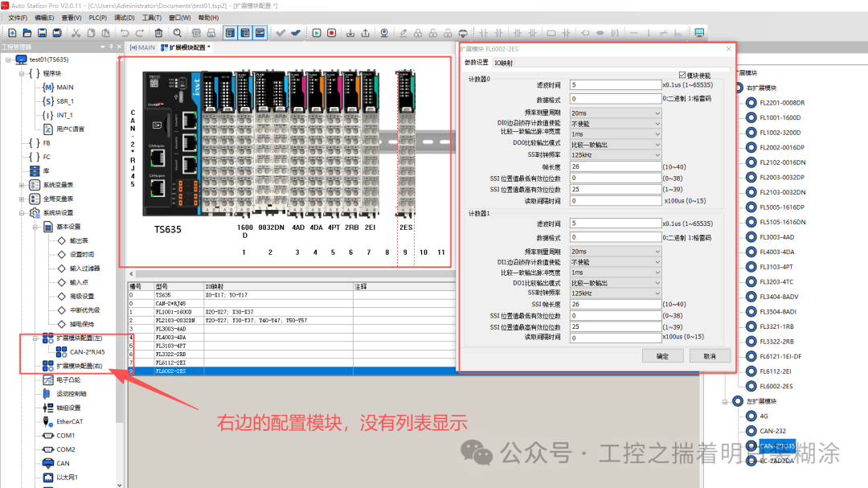Click counter 1 SSI 帧长度 input field

click(616, 304)
